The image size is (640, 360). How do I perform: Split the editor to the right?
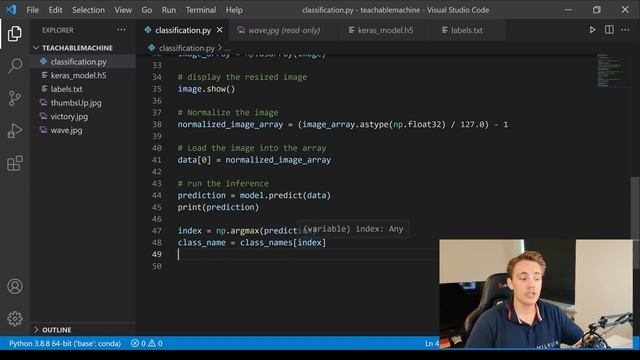tap(609, 30)
